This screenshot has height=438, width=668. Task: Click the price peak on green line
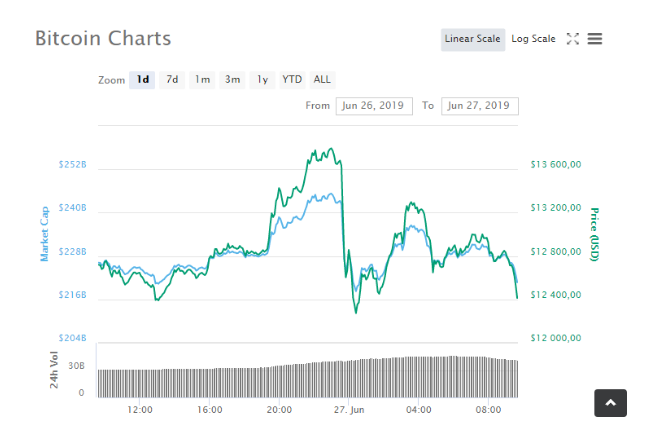point(330,150)
